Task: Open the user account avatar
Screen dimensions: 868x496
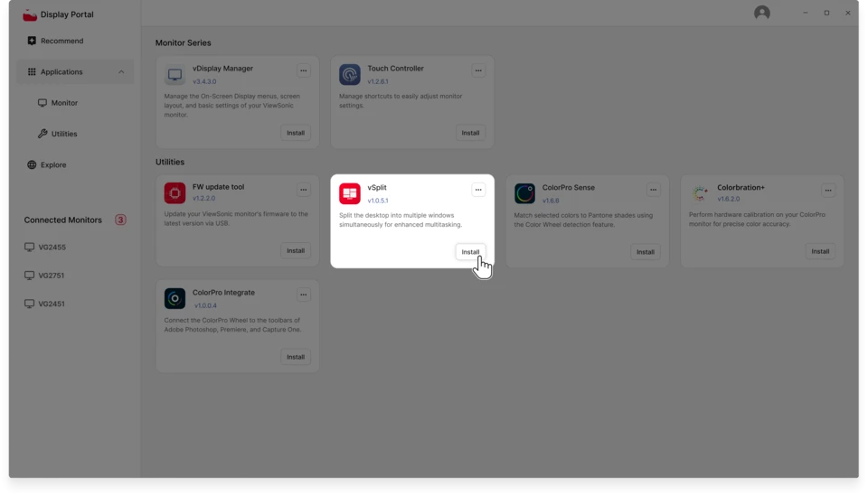Action: tap(761, 13)
